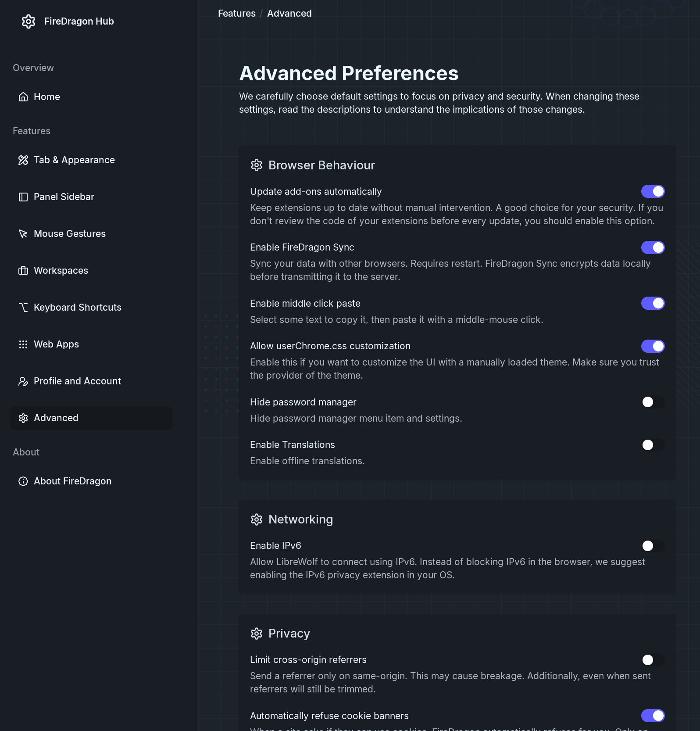Toggle Enable IPv6 on
This screenshot has width=700, height=731.
(653, 546)
